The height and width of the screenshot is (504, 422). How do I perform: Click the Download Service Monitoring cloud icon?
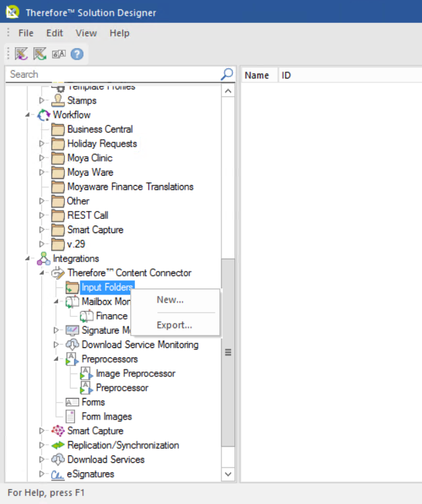72,345
